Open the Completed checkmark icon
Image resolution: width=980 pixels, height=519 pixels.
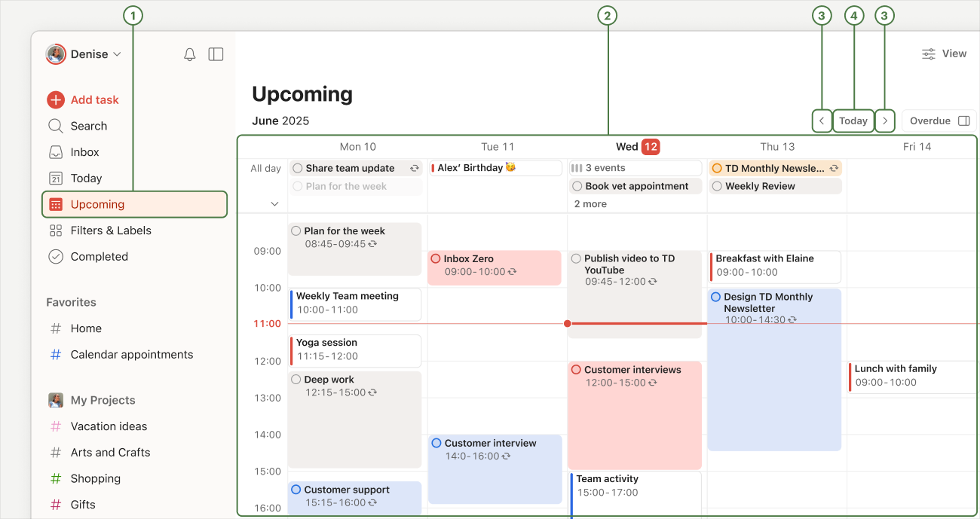coord(56,257)
